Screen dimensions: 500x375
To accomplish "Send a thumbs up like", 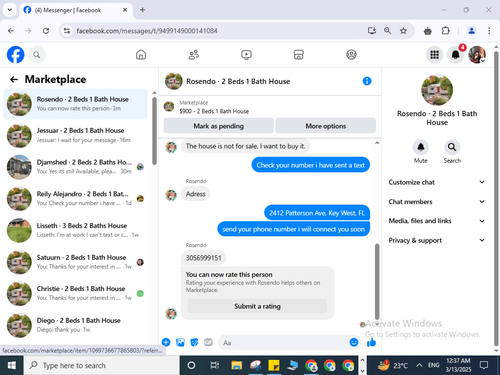I will click(x=371, y=342).
